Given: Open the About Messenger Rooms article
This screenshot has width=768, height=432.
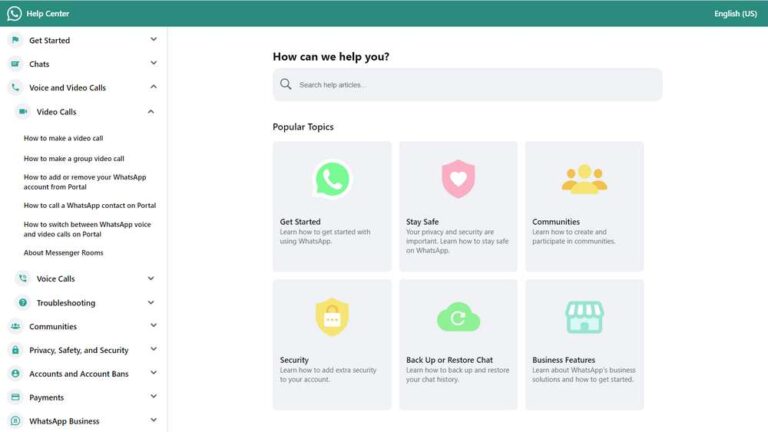Looking at the screenshot, I should tap(63, 253).
